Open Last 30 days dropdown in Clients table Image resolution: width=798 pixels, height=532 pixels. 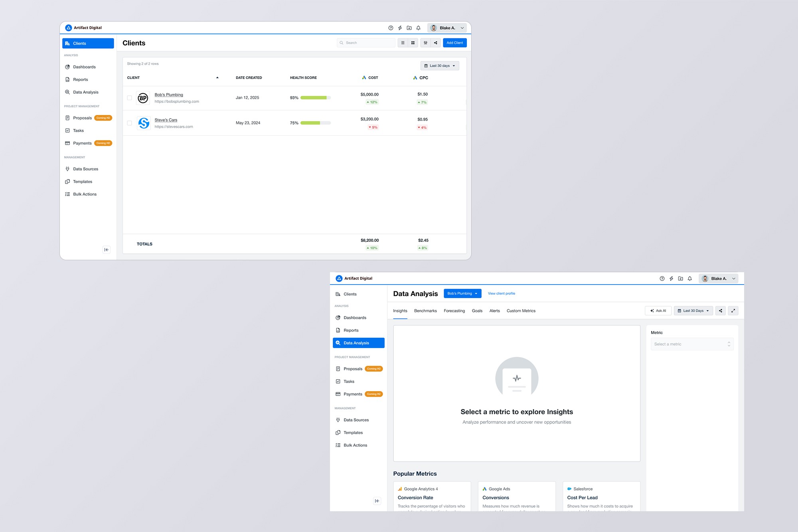(440, 66)
